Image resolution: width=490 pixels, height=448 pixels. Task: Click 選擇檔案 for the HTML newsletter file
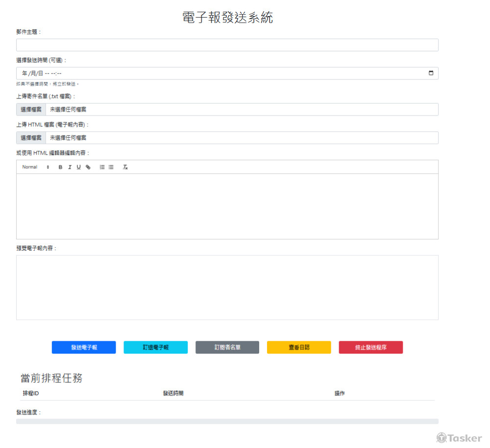(30, 138)
